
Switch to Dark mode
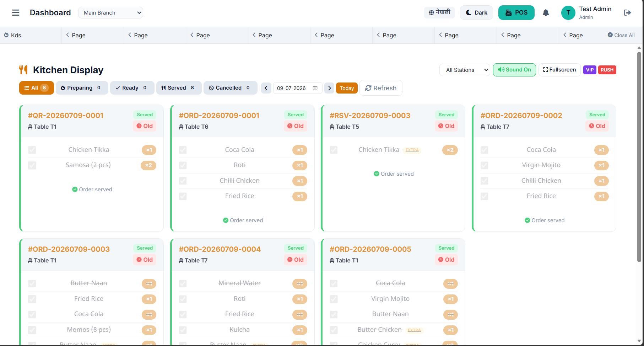click(476, 13)
